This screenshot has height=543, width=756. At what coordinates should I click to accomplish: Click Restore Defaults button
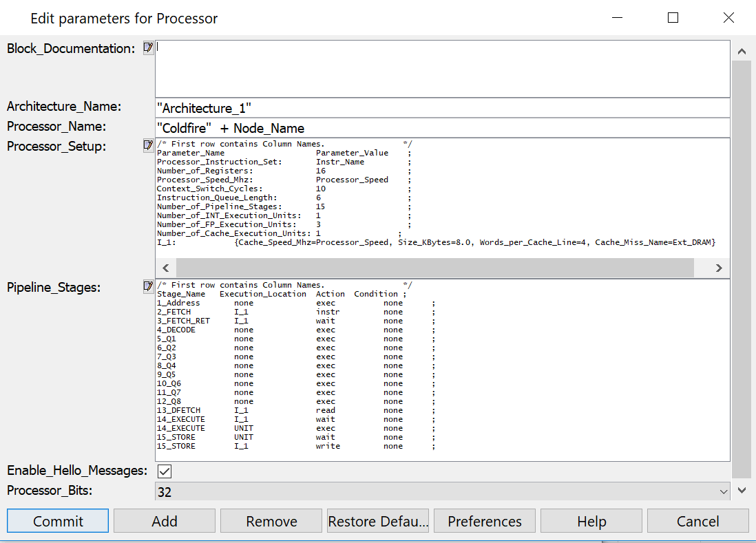click(378, 521)
